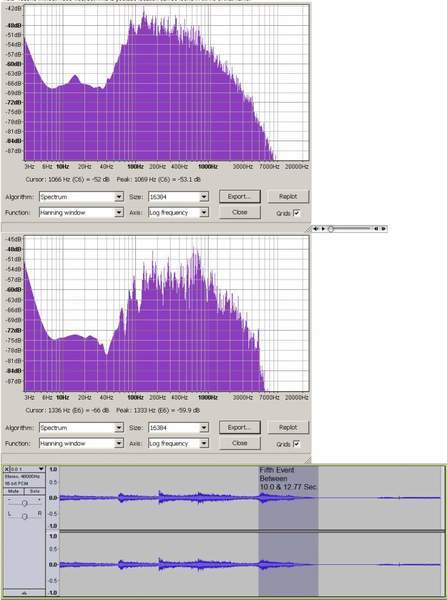Open the Hanning window Function dropdown in upper window
The width and height of the screenshot is (447, 600).
point(119,212)
